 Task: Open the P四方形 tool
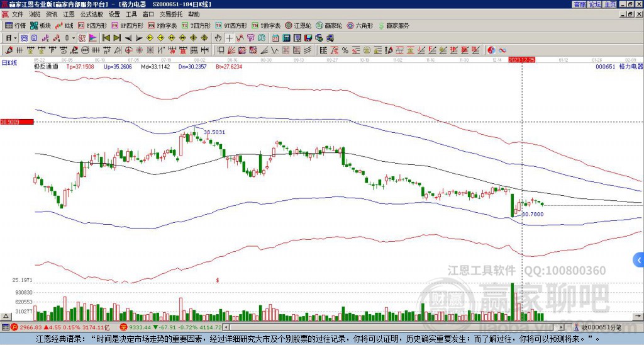(x=92, y=25)
